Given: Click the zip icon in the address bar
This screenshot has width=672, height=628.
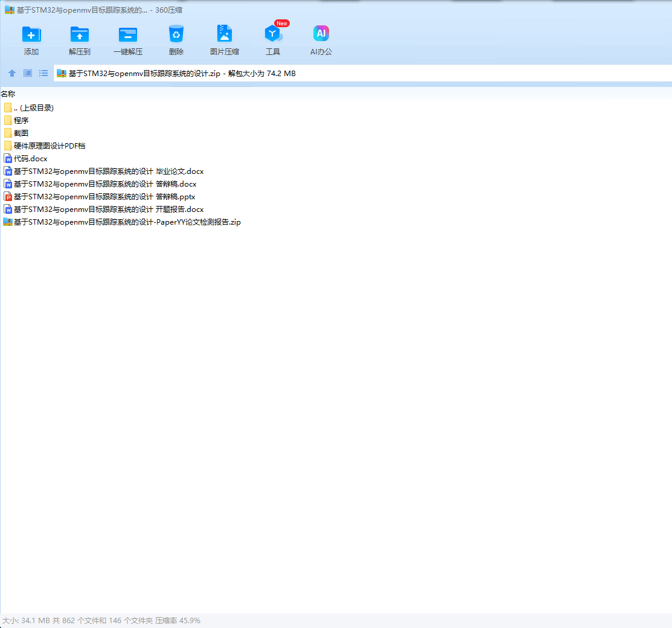Looking at the screenshot, I should 62,73.
